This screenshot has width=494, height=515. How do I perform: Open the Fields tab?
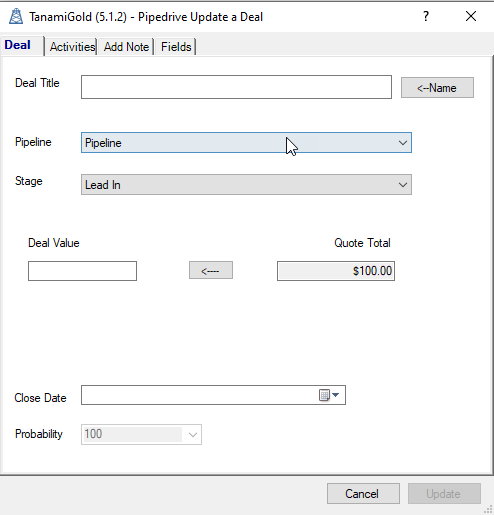[176, 47]
